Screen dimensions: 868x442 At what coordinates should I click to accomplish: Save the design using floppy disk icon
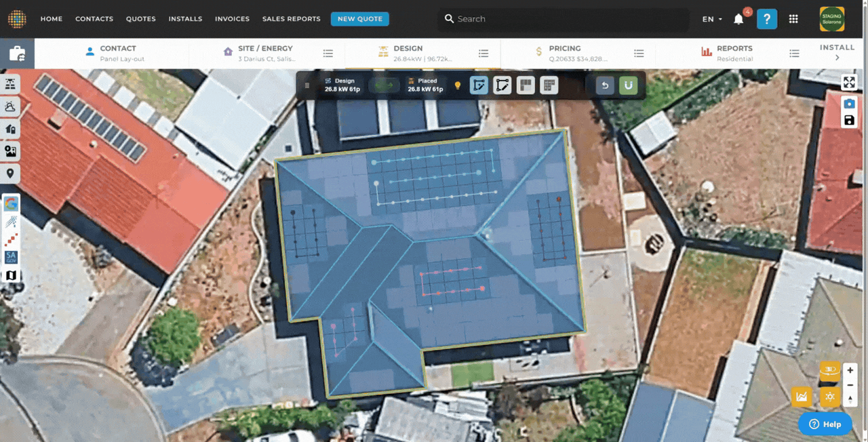pyautogui.click(x=849, y=121)
